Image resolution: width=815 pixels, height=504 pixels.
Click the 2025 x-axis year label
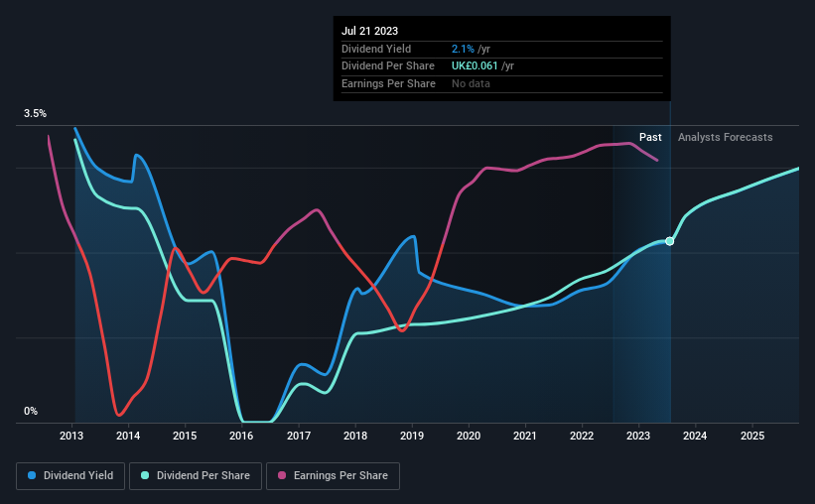pyautogui.click(x=752, y=436)
